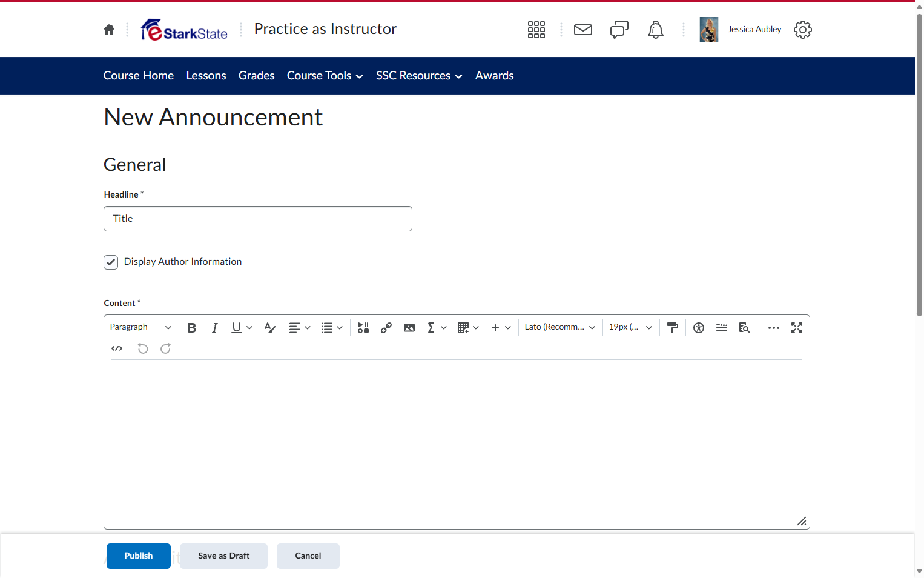Cancel the new announcement

coord(308,556)
